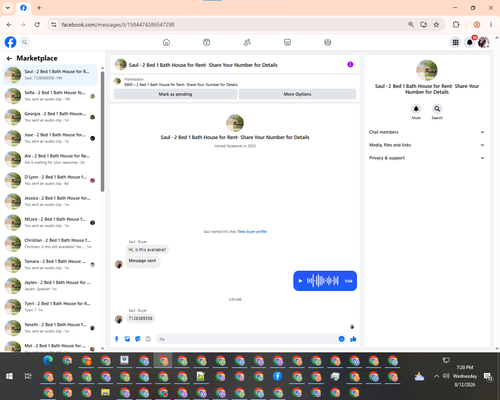This screenshot has width=500, height=400.
Task: Open a new browser tab
Action: pyautogui.click(x=39, y=8)
